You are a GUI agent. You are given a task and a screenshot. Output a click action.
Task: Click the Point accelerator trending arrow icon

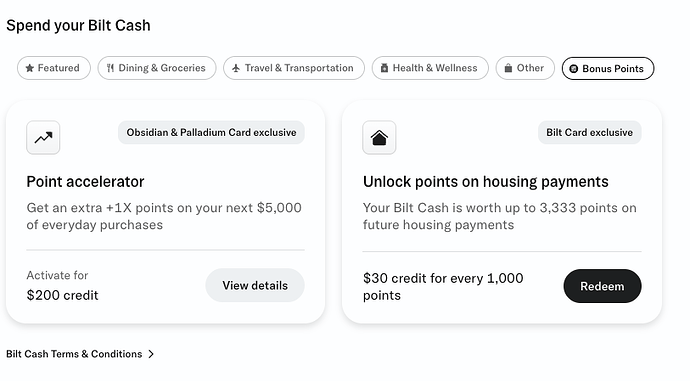point(43,138)
